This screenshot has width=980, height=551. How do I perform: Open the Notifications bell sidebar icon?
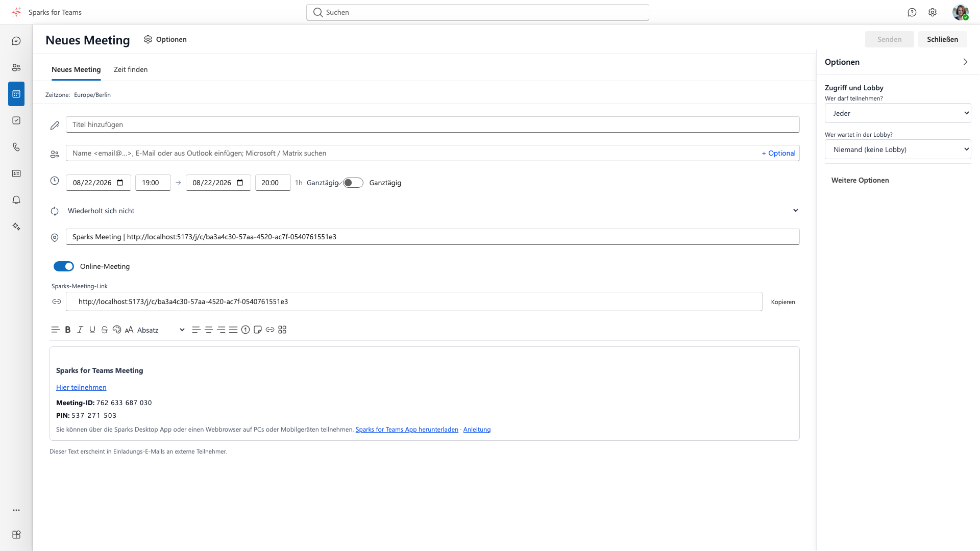16,200
